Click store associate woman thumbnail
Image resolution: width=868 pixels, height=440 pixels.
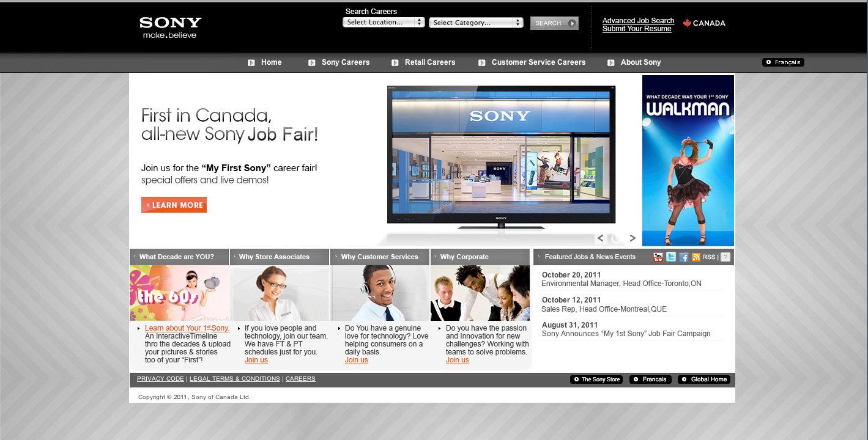pyautogui.click(x=280, y=293)
